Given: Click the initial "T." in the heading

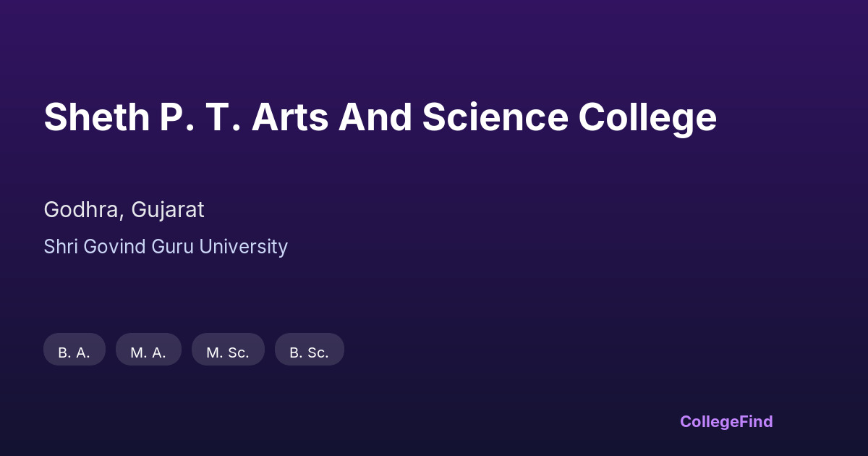Looking at the screenshot, I should point(222,117).
